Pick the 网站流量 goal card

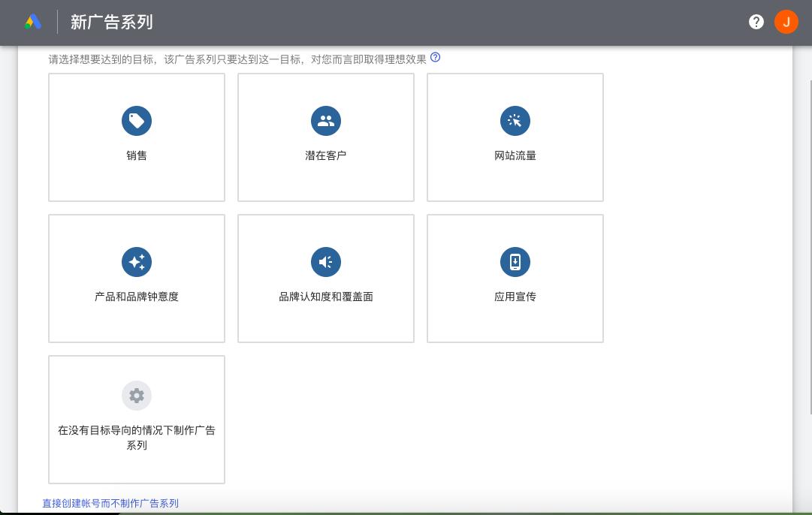[x=515, y=137]
